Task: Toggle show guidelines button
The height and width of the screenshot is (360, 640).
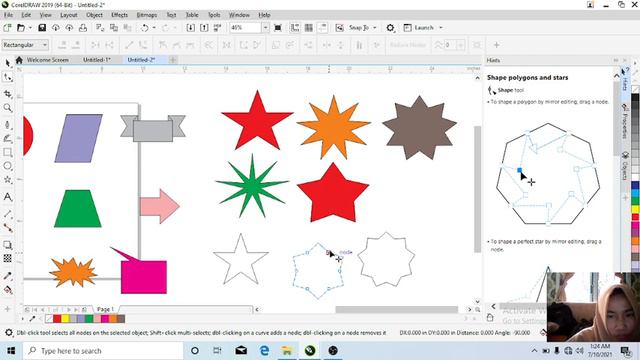Action: [322, 28]
